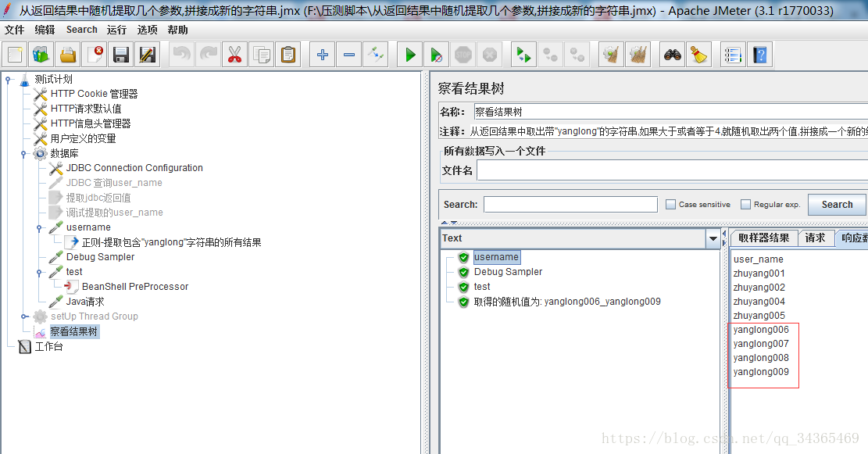Viewport: 868px width, 454px height.
Task: Expand all nodes with plus icon
Action: 322,55
